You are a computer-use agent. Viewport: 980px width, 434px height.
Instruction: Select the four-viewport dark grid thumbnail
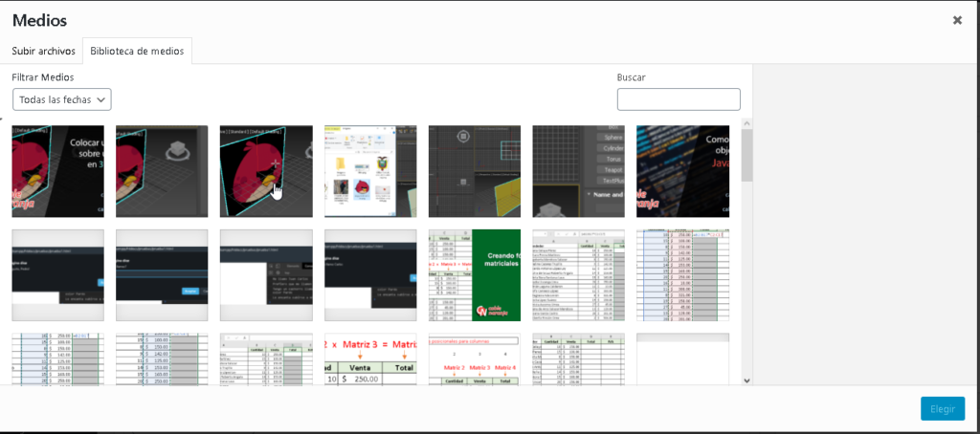(475, 171)
